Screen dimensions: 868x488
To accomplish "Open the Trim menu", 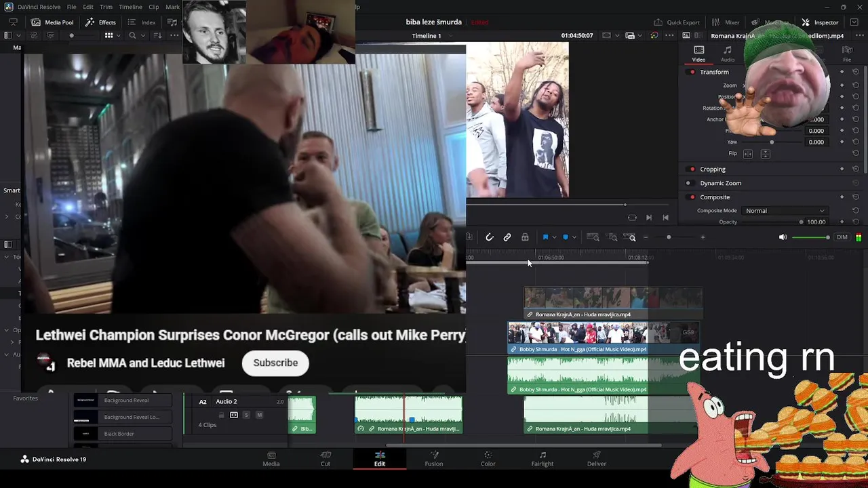I will tap(106, 7).
